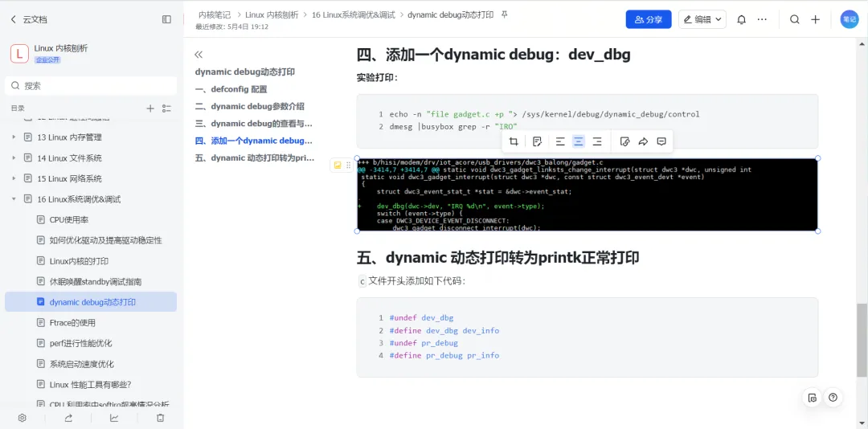Toggle the left sidebar panel
The image size is (868, 429).
pos(166,19)
